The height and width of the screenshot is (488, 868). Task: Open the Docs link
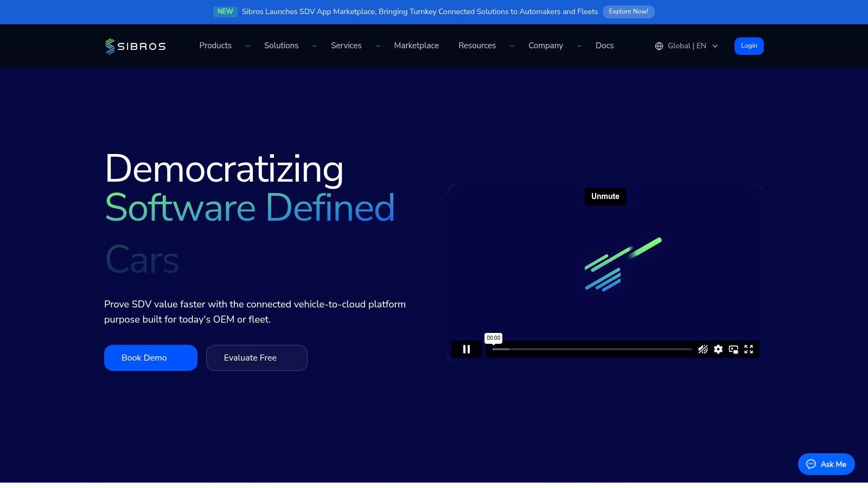pyautogui.click(x=605, y=46)
